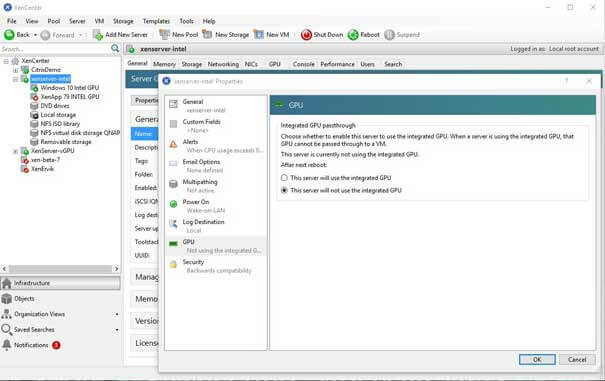Open the Pool menu
Image resolution: width=605 pixels, height=381 pixels.
coord(54,21)
